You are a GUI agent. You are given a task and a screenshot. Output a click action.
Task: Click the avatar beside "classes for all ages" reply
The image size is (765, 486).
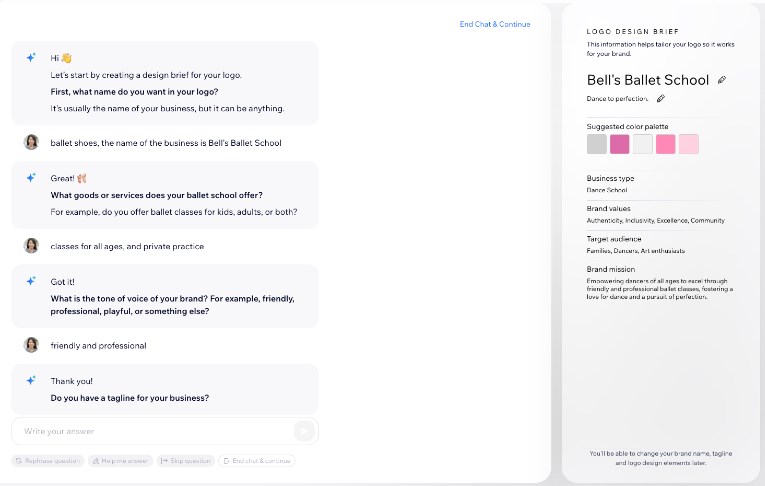[31, 245]
